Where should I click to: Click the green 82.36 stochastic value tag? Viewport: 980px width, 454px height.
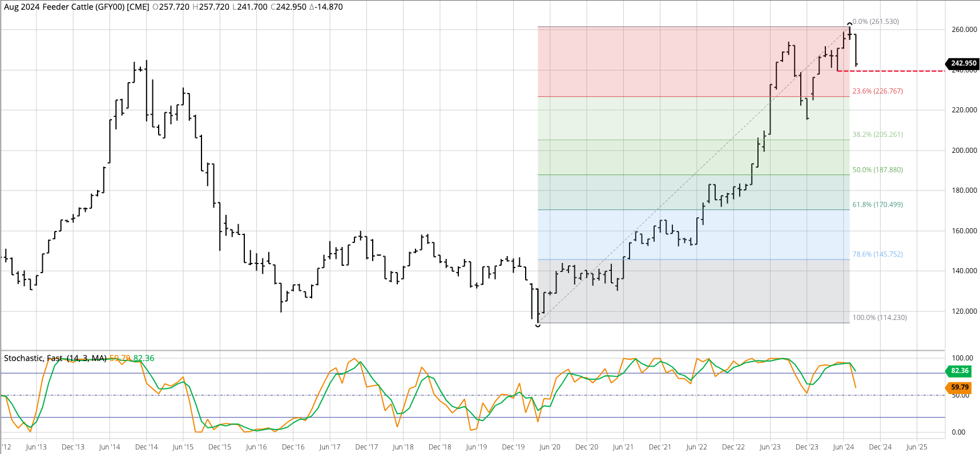point(959,371)
